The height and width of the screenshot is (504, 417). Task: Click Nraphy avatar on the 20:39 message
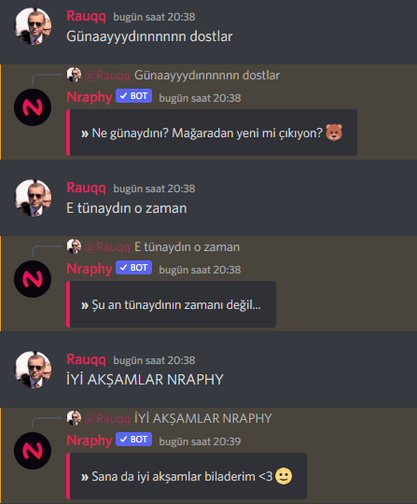tap(33, 451)
